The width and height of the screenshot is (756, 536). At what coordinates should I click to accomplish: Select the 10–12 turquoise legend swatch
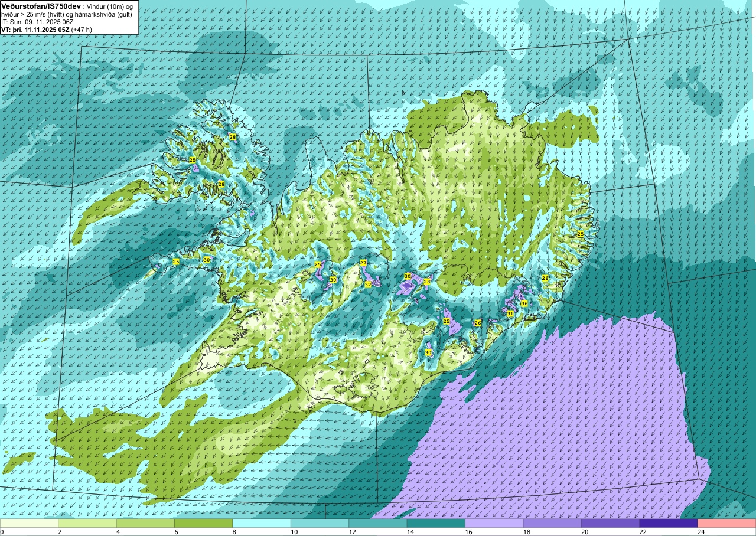[320, 523]
